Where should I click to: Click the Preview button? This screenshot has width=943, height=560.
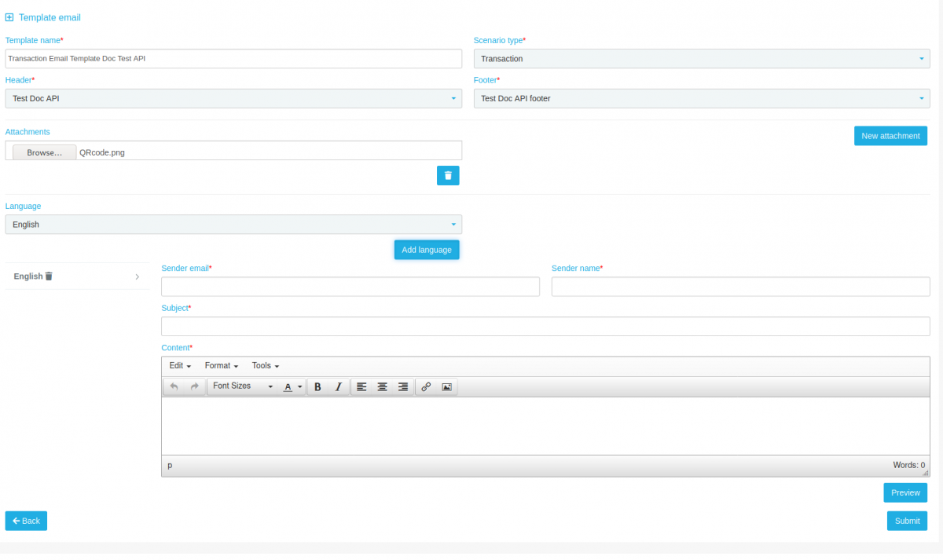905,492
